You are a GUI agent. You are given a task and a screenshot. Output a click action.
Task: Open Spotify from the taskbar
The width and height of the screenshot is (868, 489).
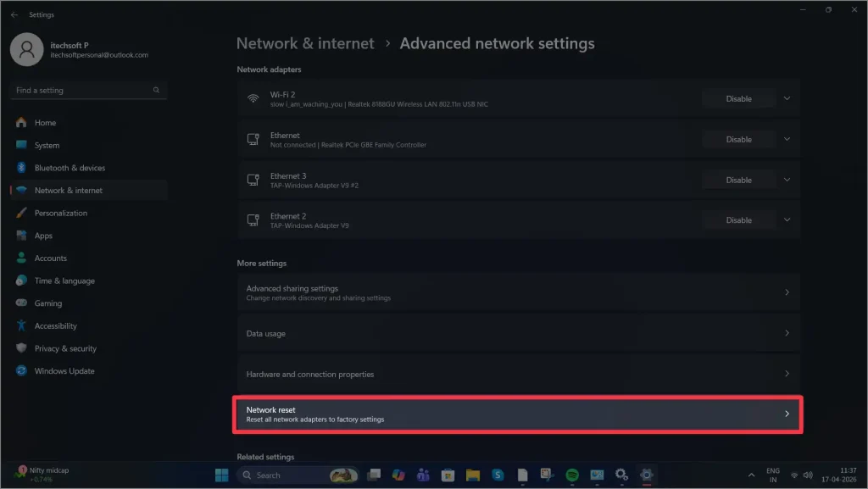click(572, 475)
